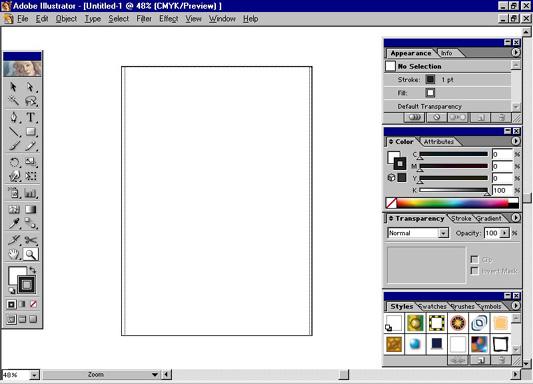Expand the Opacity value arrow
This screenshot has width=533, height=384.
505,233
